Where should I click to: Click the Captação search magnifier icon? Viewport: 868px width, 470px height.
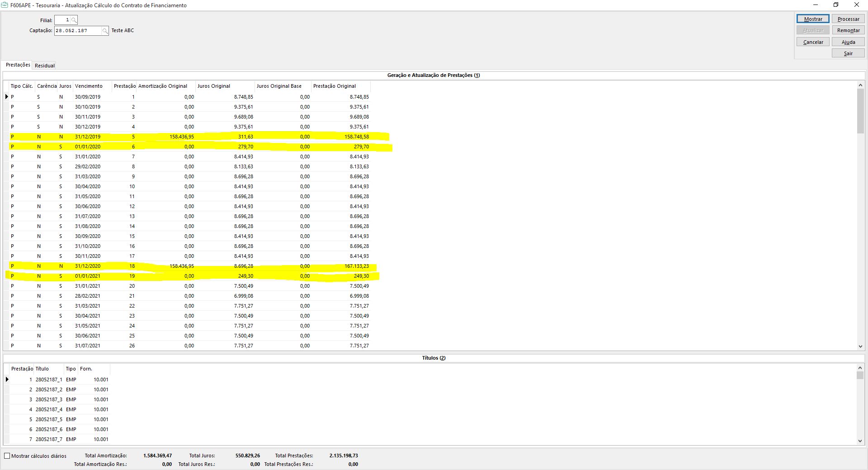[x=105, y=31]
